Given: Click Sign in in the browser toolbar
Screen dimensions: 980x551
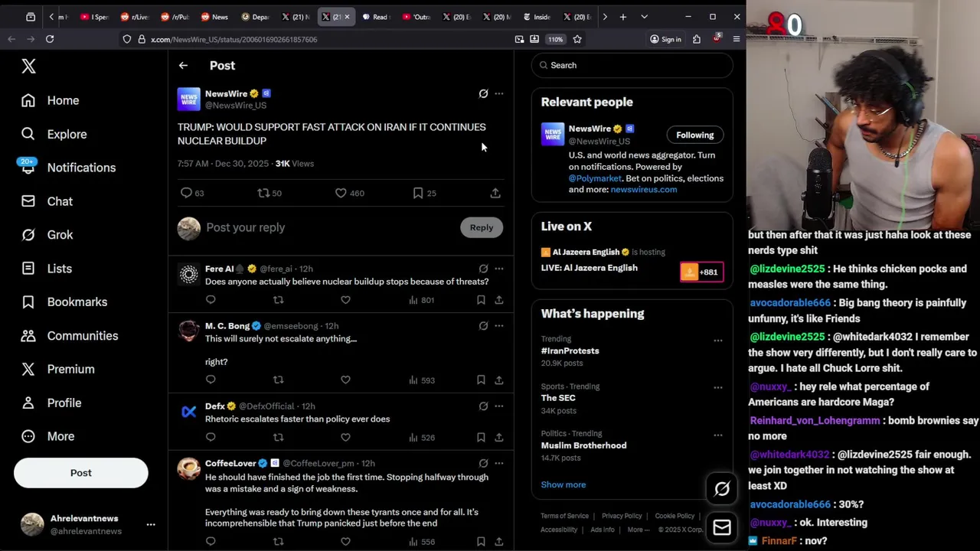Looking at the screenshot, I should coord(665,39).
